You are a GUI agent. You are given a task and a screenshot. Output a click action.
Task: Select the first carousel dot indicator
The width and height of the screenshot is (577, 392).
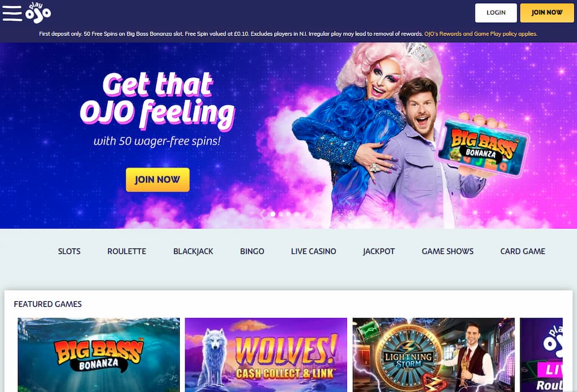[x=273, y=214]
